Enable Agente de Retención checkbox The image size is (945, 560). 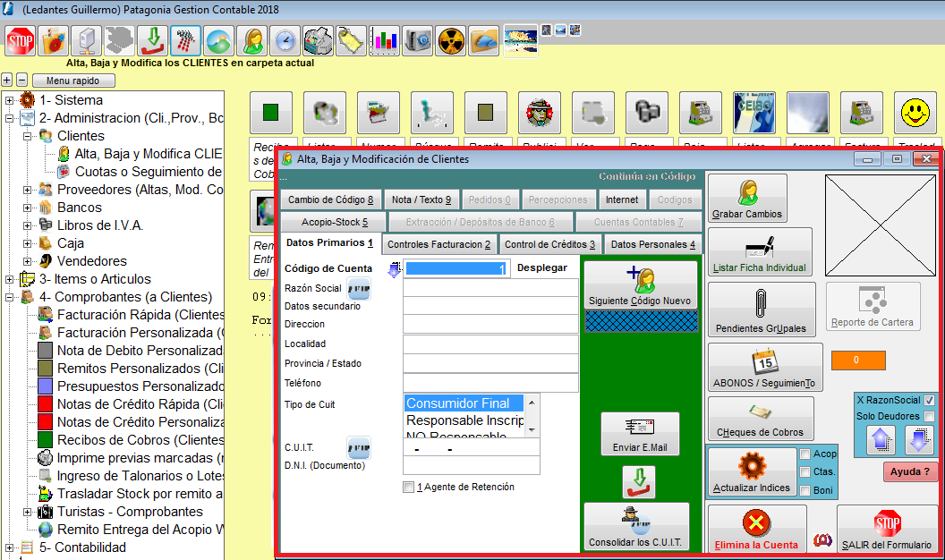pyautogui.click(x=409, y=488)
